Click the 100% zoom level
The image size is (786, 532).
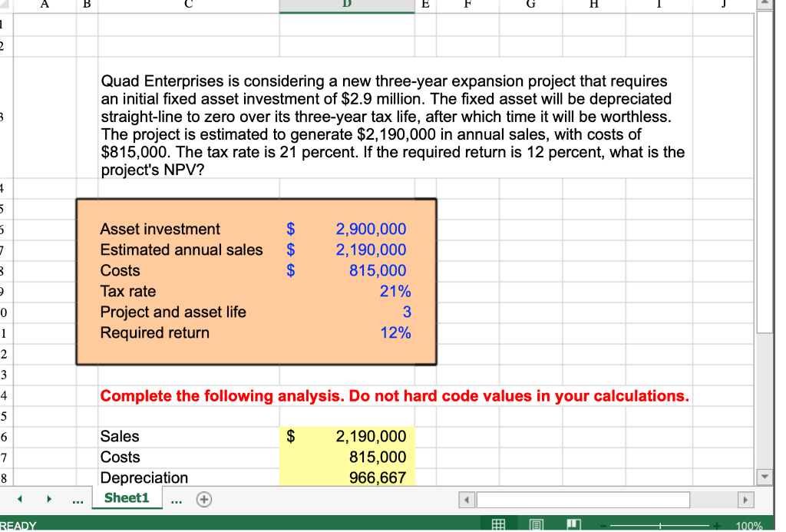click(749, 526)
